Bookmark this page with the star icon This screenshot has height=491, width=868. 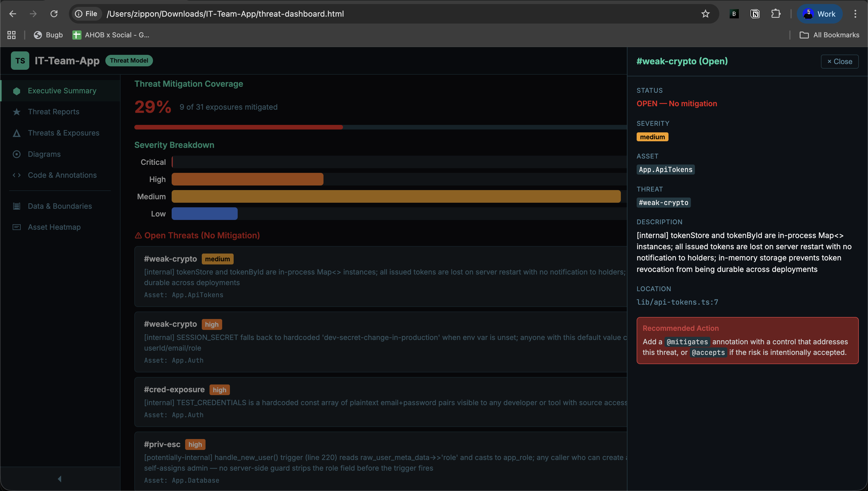pyautogui.click(x=705, y=14)
